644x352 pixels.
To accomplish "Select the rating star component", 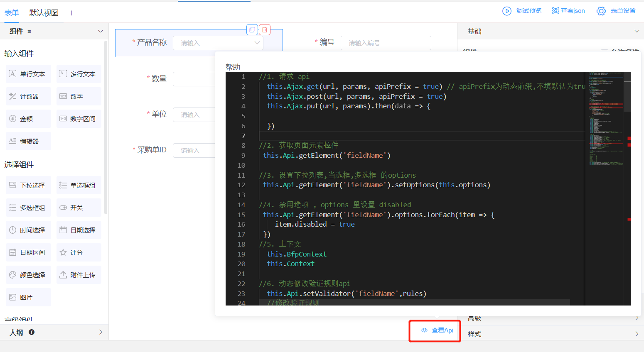I will (x=79, y=252).
